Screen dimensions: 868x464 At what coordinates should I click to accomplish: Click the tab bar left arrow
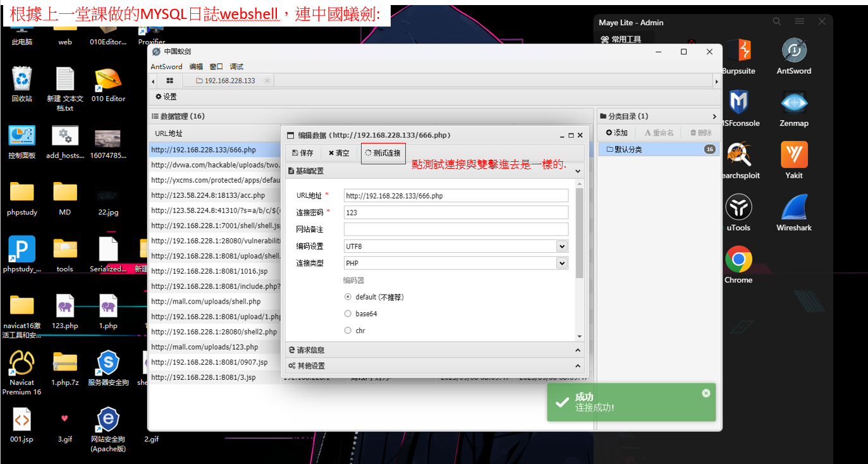154,81
